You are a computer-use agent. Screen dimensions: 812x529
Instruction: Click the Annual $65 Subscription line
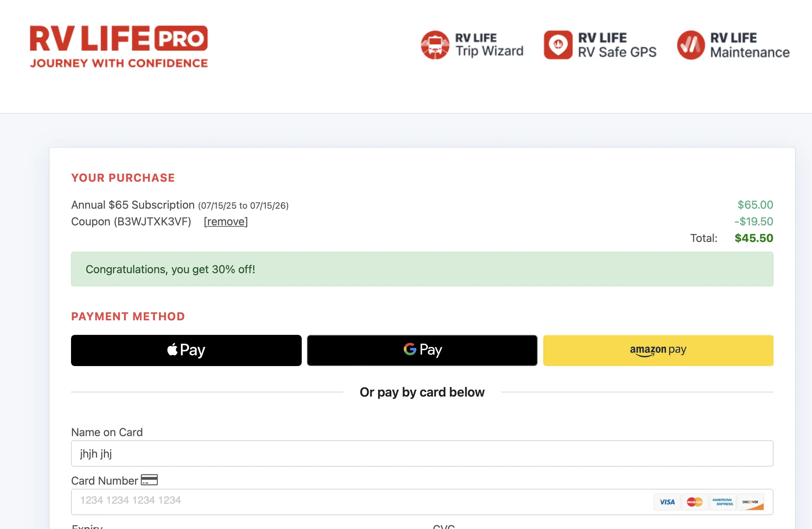point(180,205)
